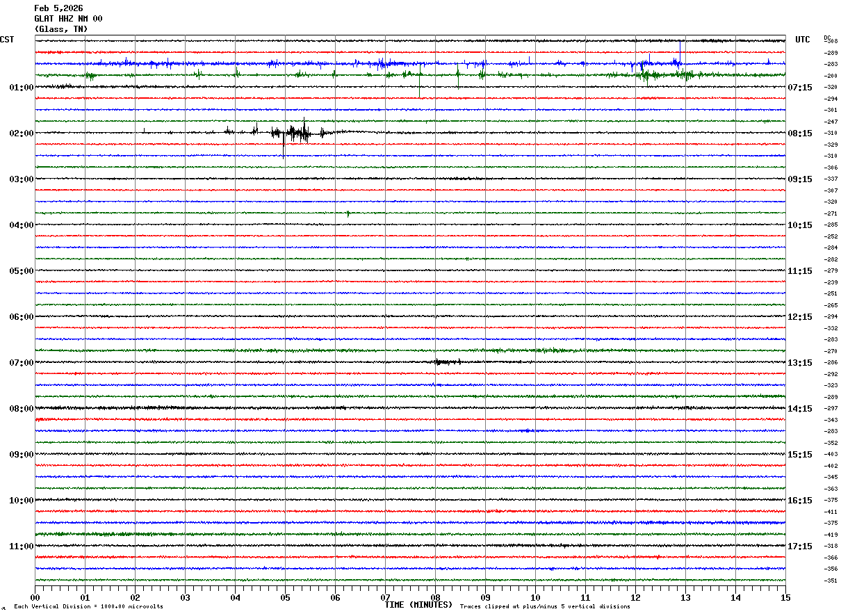Click the DC offset value '-200'
This screenshot has width=841, height=616.
831,76
